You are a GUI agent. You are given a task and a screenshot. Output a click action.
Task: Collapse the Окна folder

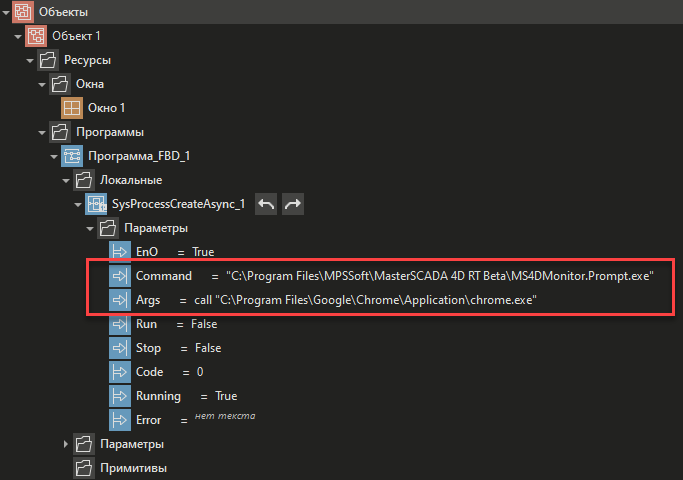pos(42,85)
